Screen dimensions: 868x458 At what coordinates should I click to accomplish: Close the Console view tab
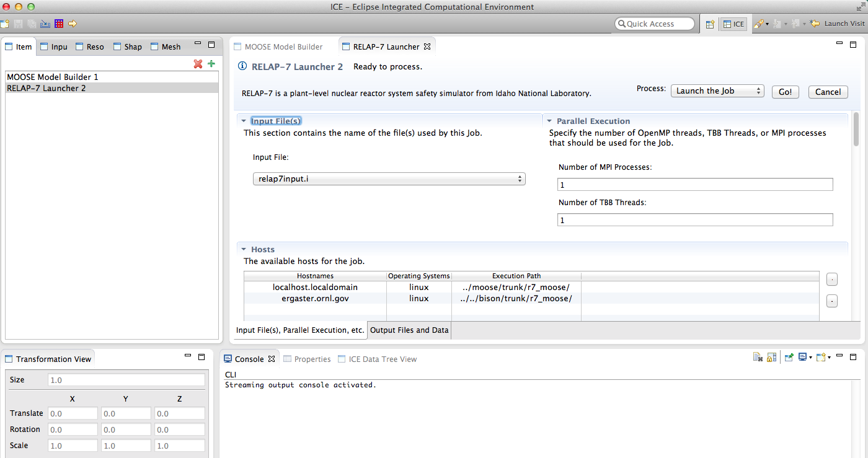[x=271, y=359]
